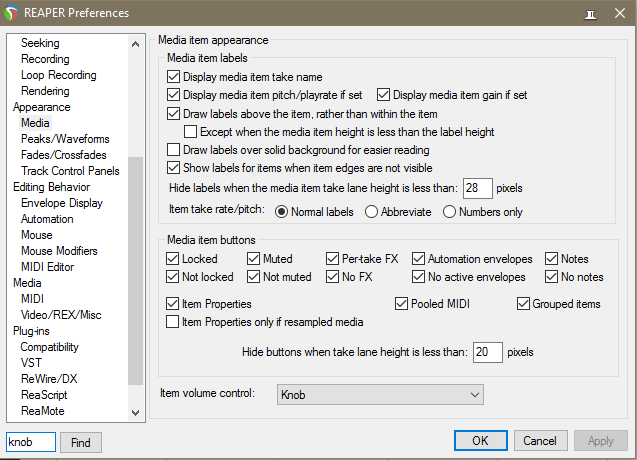Select Media under Appearance
The image size is (637, 460).
[x=35, y=123]
